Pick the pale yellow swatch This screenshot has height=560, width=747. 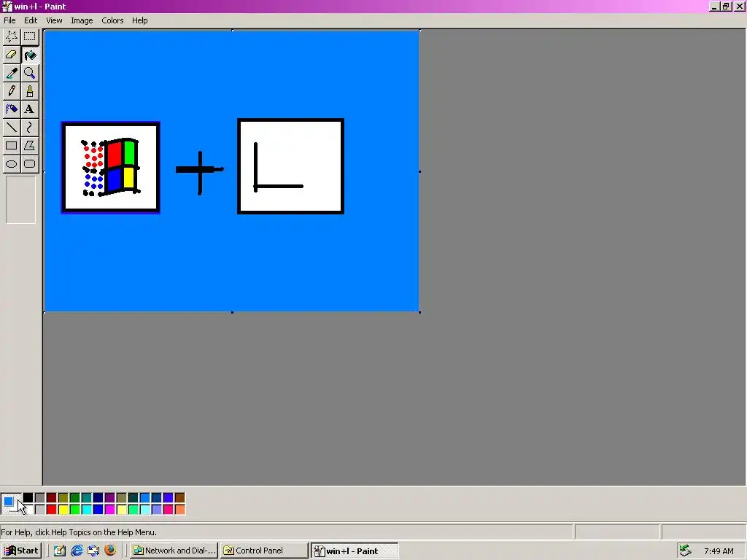pos(122,510)
